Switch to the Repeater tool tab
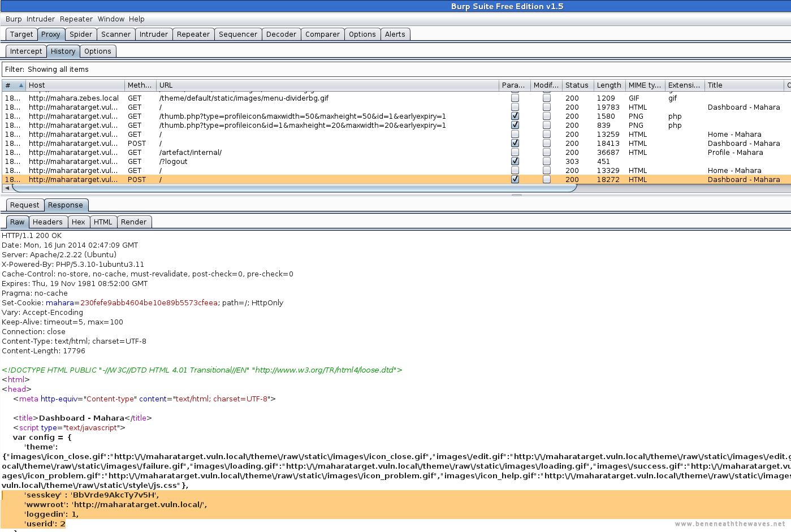Screen dimensions: 791x532 [x=193, y=34]
